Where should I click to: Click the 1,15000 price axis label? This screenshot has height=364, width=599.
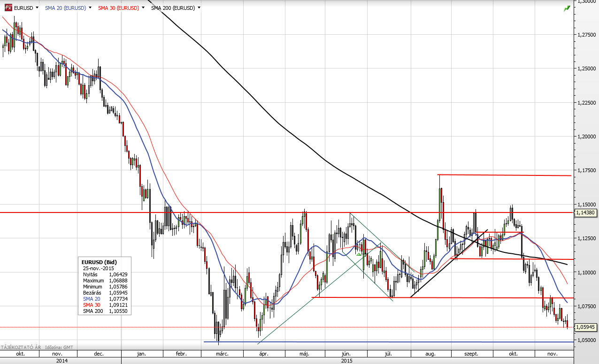click(x=587, y=205)
